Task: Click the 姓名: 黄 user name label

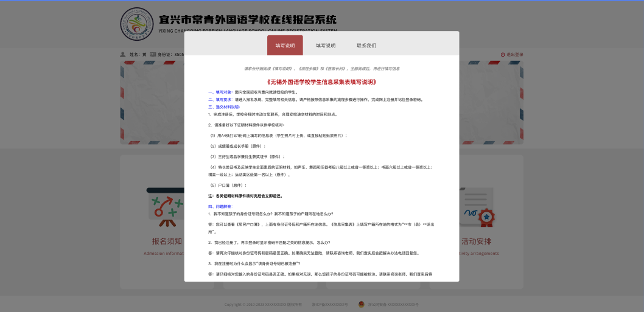Action: pyautogui.click(x=138, y=54)
